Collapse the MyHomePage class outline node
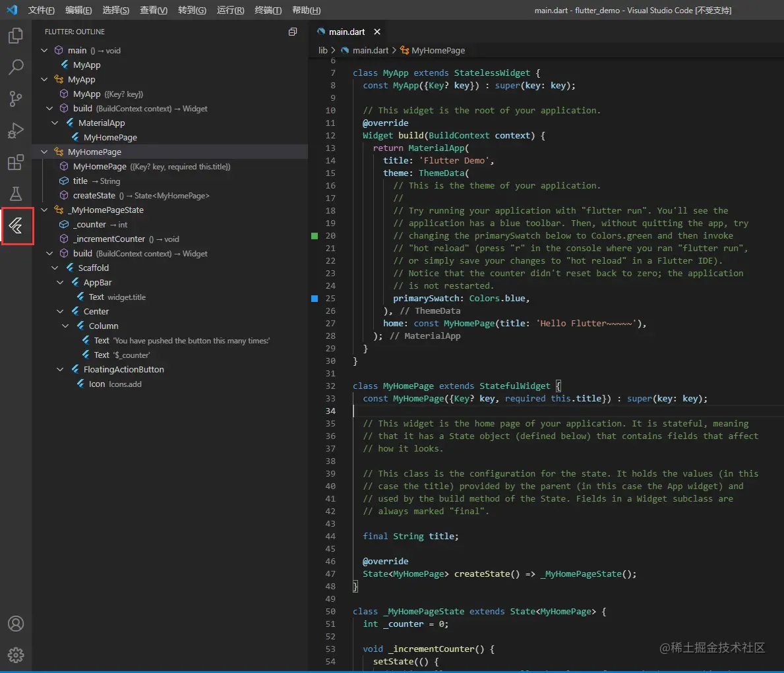This screenshot has height=673, width=784. pos(44,152)
